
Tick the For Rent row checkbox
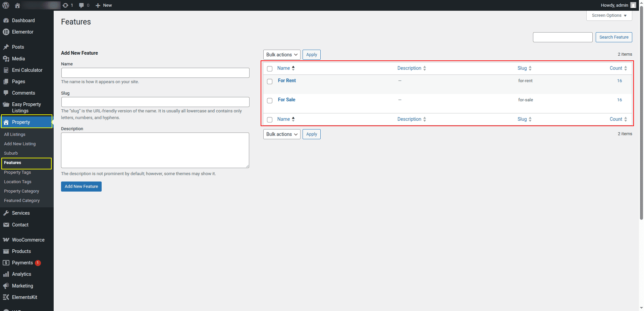(x=270, y=82)
